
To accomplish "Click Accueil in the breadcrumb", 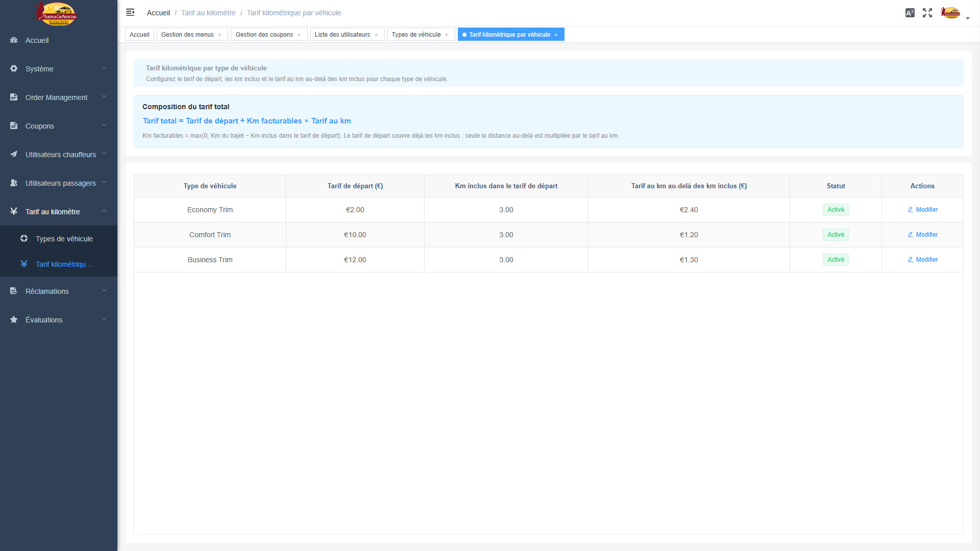I will tap(158, 13).
